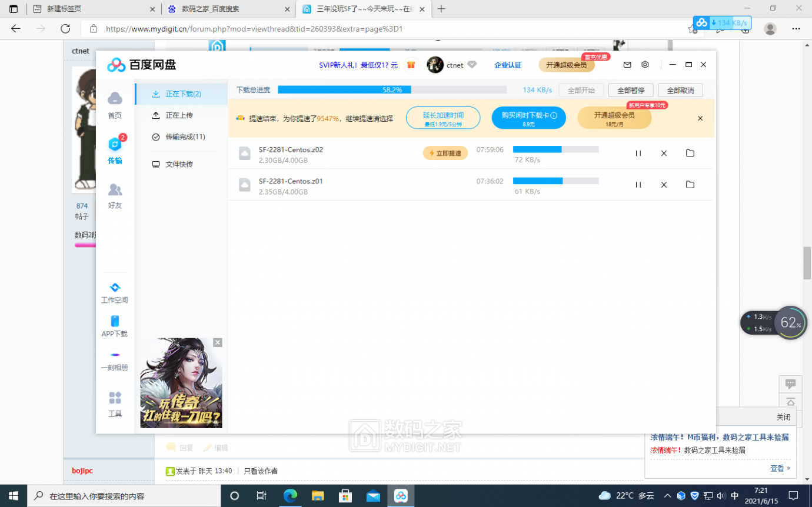
Task: Open File Explorer from taskbar
Action: tap(318, 496)
